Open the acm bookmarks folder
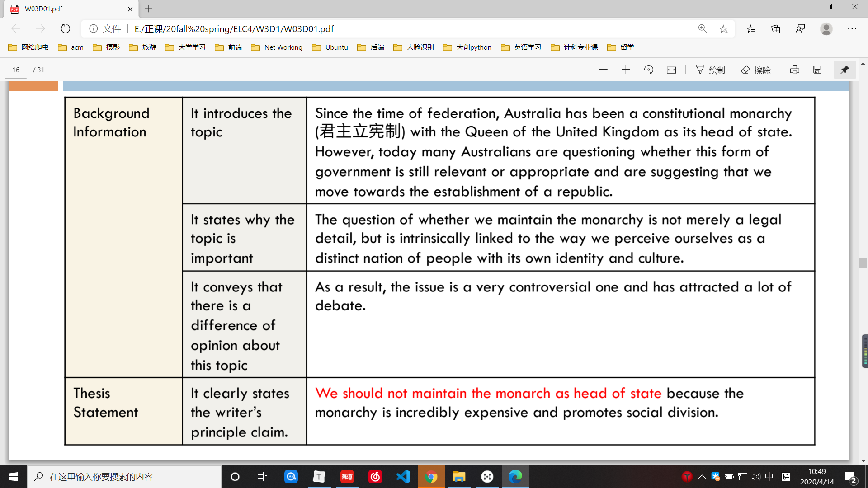Screen dimensions: 868x488 tap(71, 47)
